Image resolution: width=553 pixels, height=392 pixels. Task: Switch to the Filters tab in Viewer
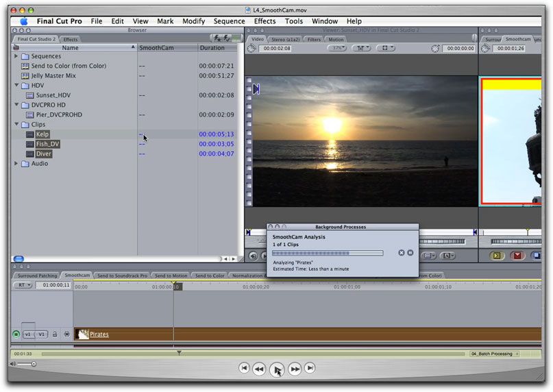[314, 40]
